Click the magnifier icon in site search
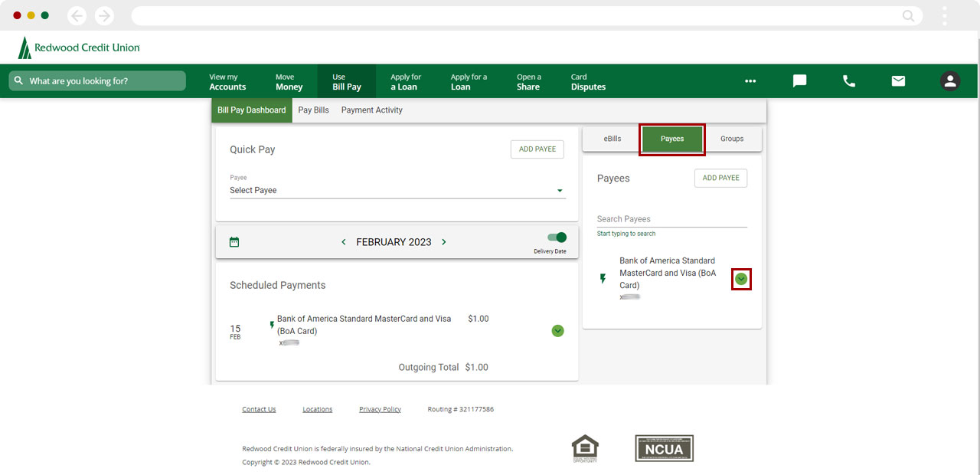 coord(18,81)
